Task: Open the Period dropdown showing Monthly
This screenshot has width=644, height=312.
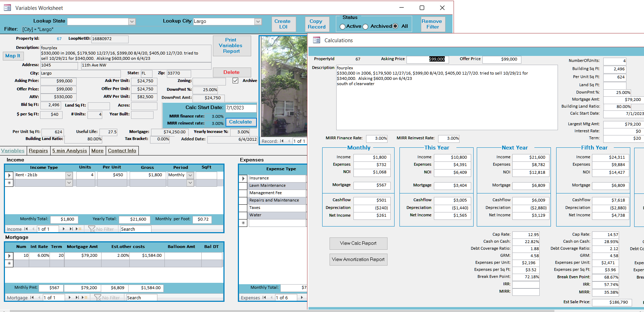Action: point(190,175)
